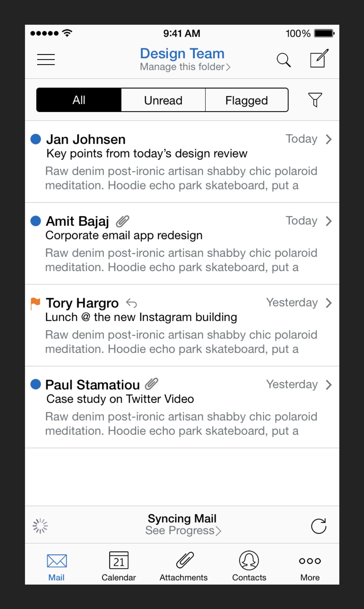This screenshot has height=609, width=364.
Task: Open Tory Hargro email via chevron
Action: coord(328,303)
